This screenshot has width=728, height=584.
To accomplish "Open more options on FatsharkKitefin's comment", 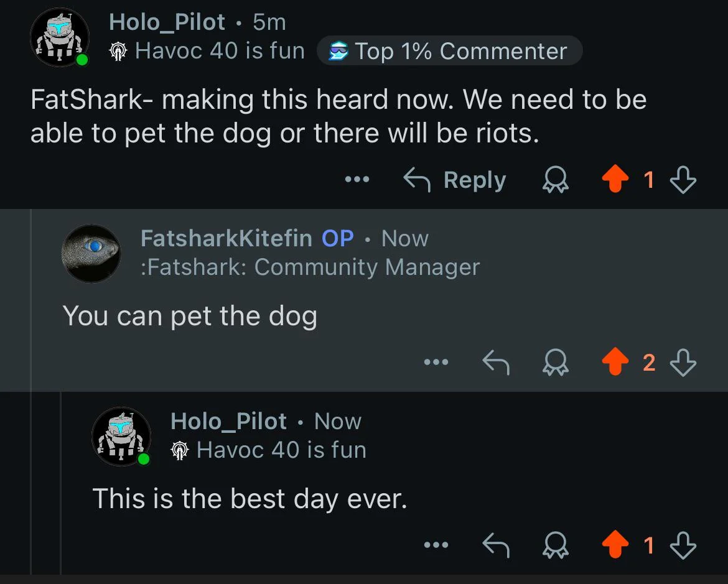I will click(436, 362).
